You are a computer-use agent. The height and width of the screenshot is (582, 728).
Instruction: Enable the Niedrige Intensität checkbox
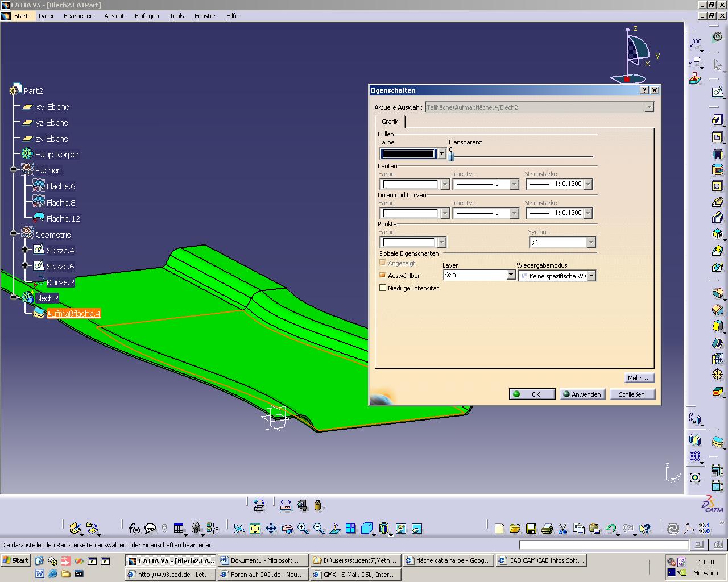click(382, 288)
